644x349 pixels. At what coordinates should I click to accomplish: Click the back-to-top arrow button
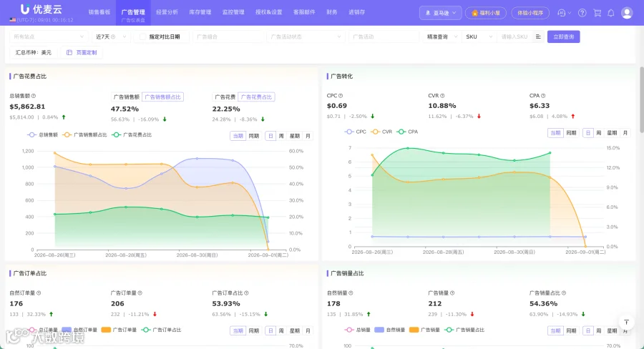tap(626, 323)
